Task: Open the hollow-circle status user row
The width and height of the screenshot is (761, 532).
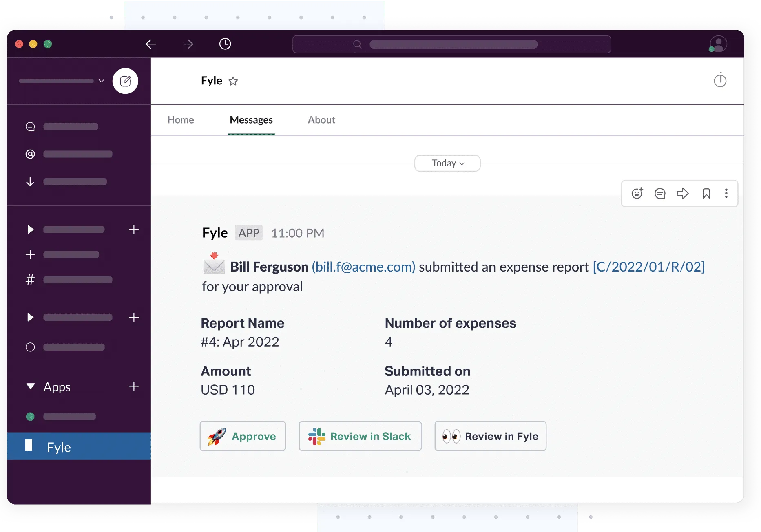Action: pos(65,347)
